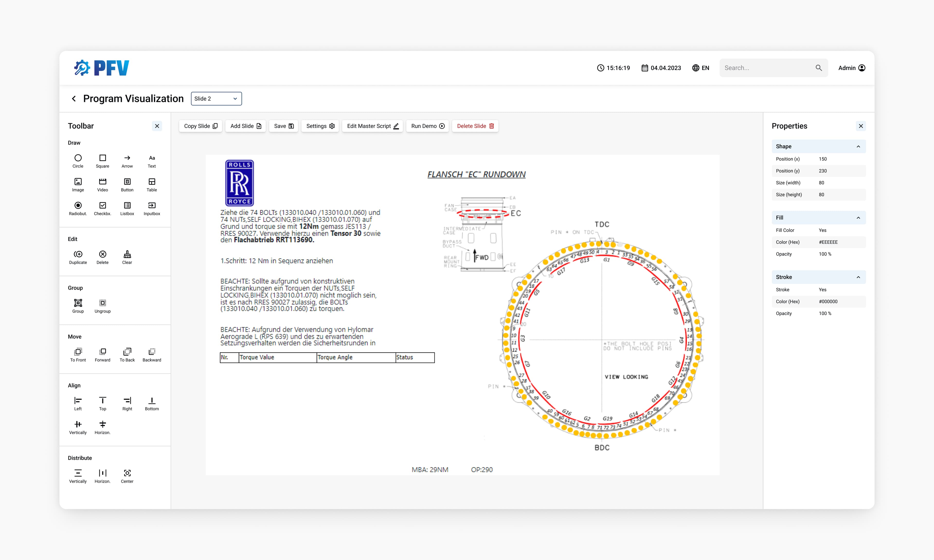Toggle Stroke Yes value

(x=823, y=290)
